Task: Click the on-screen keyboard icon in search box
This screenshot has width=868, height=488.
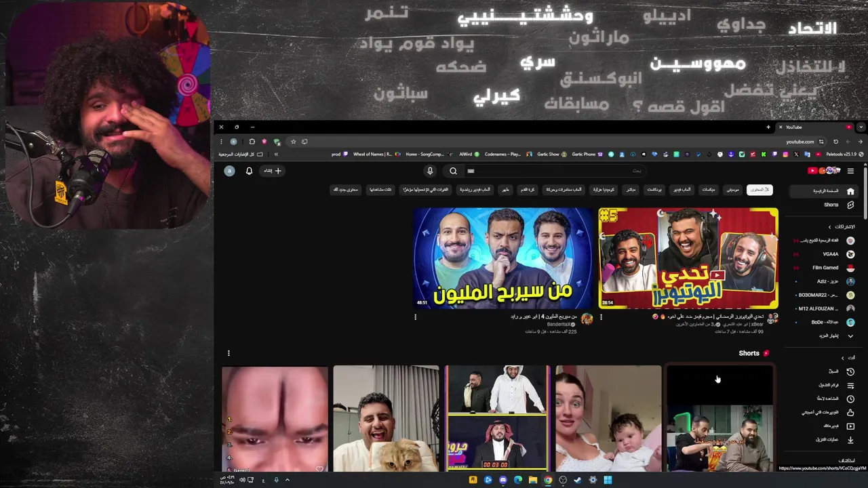Action: [471, 171]
